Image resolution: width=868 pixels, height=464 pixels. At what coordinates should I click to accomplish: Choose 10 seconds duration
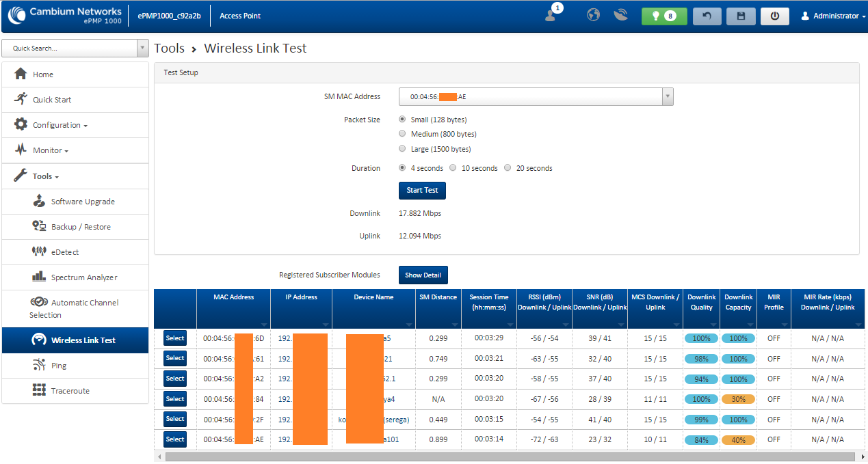click(453, 167)
